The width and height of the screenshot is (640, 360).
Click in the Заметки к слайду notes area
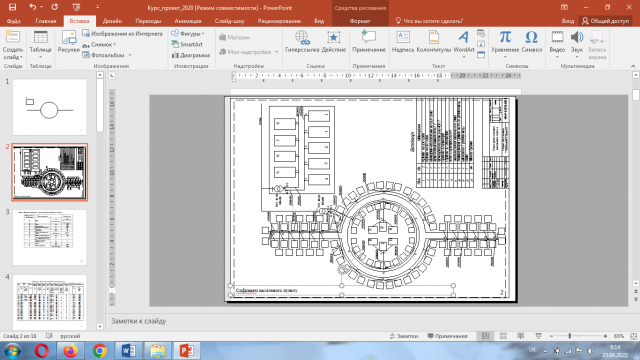pos(367,321)
